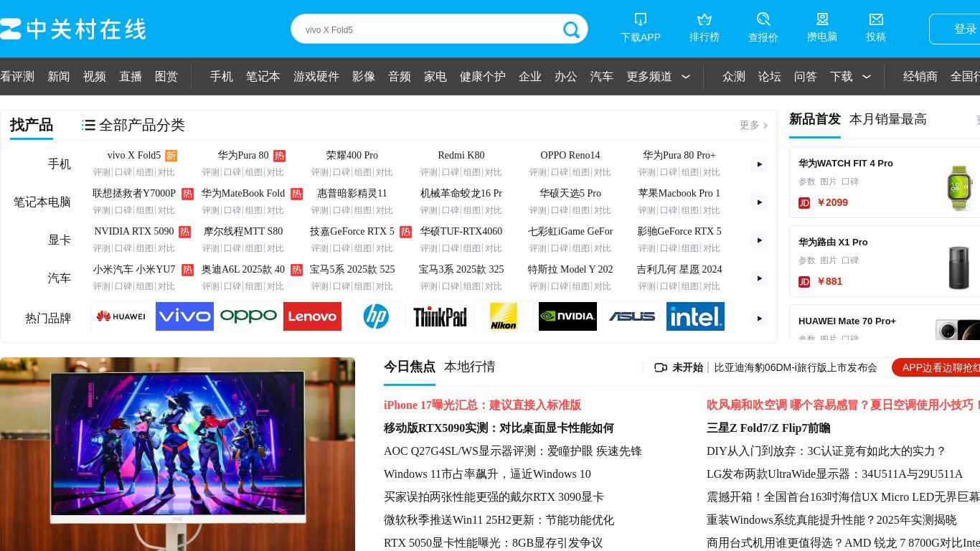Screen dimensions: 980x551
Task: Select the 今日焦点 tab
Action: [410, 367]
